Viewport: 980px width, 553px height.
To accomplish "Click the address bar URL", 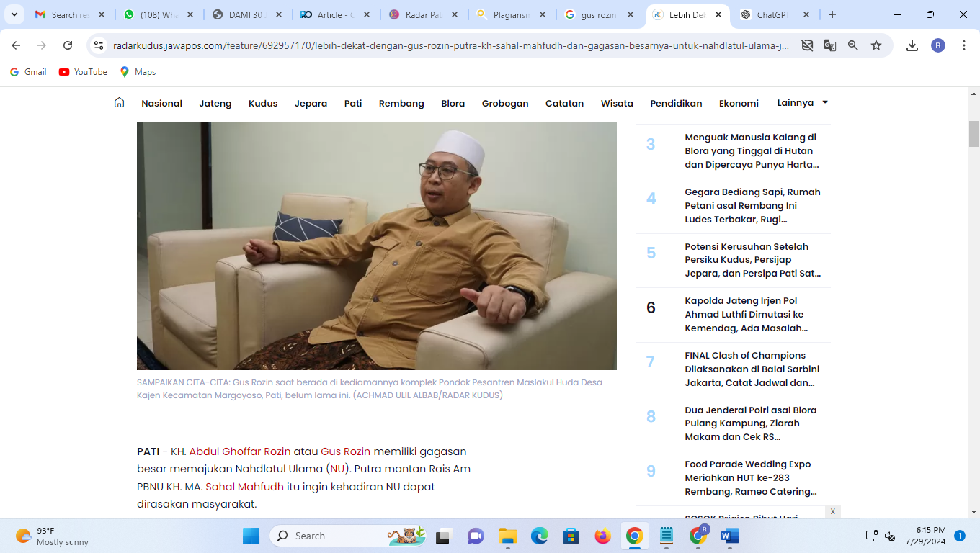I will click(450, 45).
